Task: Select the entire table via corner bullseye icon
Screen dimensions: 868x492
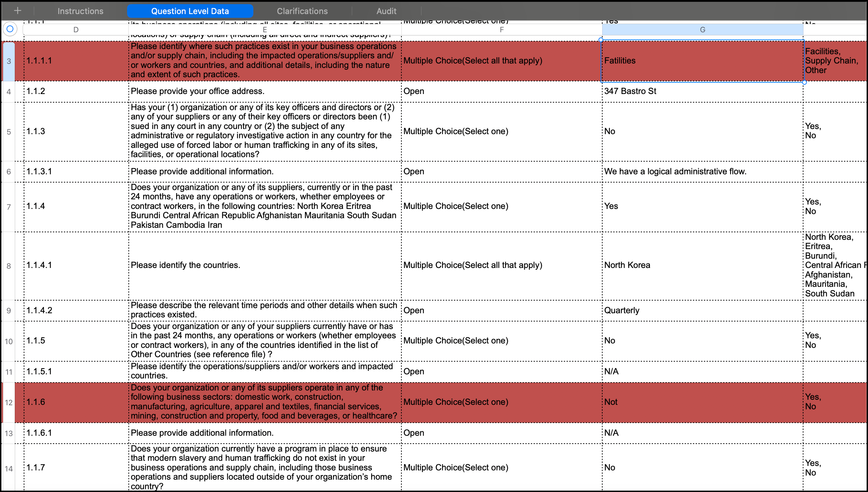Action: [x=10, y=29]
